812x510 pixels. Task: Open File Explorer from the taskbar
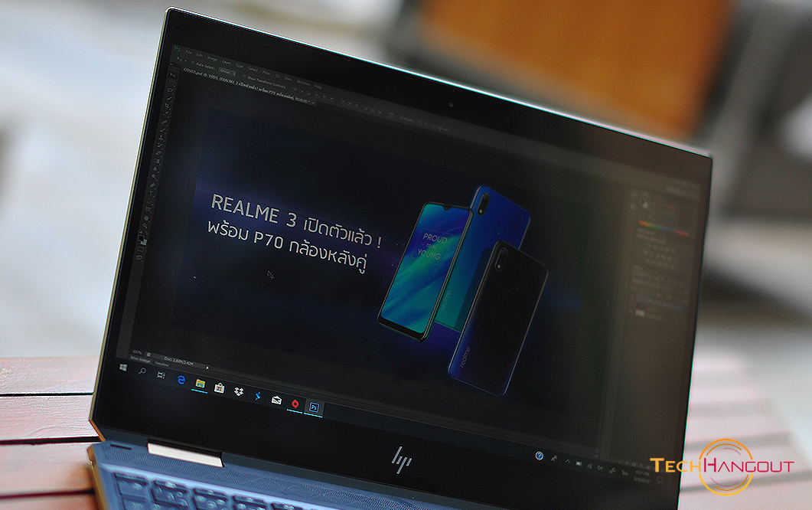click(200, 384)
